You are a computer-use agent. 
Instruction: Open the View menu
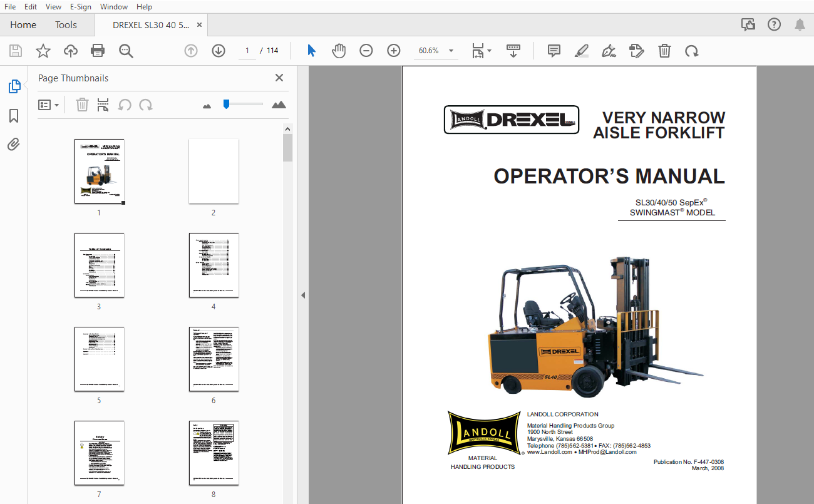[x=54, y=6]
